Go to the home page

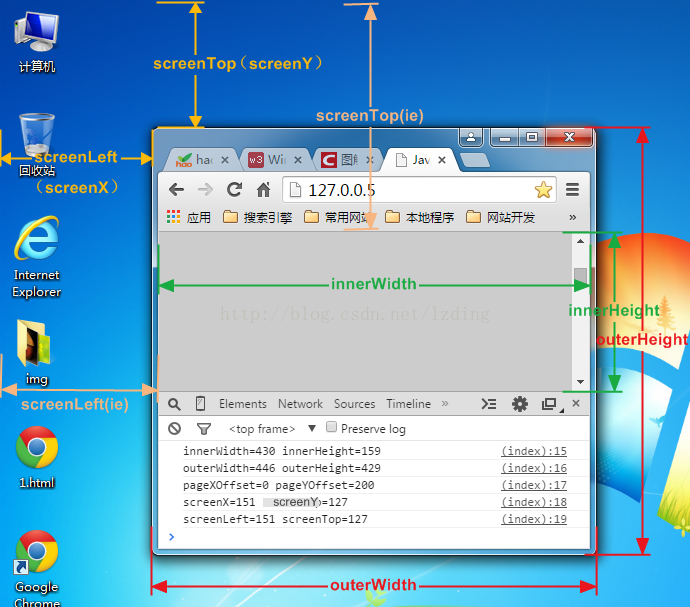coord(264,190)
